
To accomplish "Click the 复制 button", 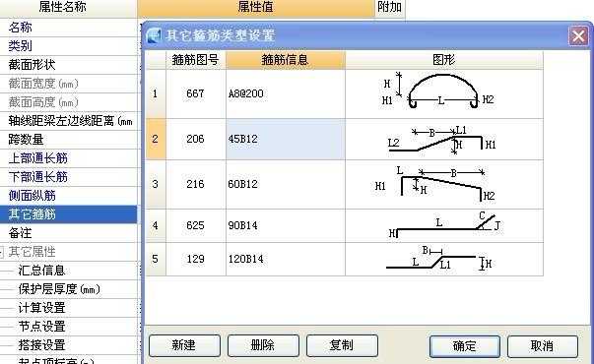I will (342, 345).
